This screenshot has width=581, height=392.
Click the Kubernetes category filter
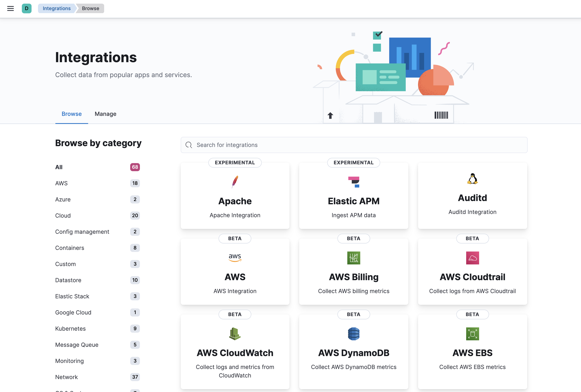pyautogui.click(x=70, y=329)
